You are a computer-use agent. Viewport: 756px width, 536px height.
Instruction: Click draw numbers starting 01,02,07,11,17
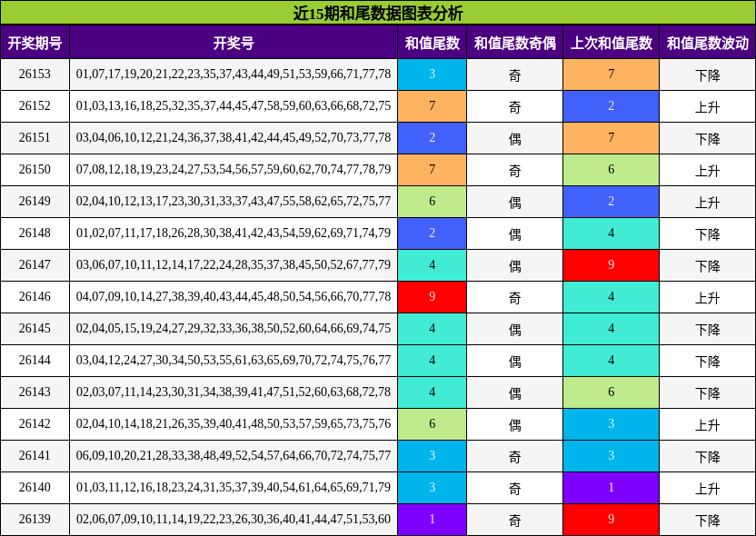234,233
